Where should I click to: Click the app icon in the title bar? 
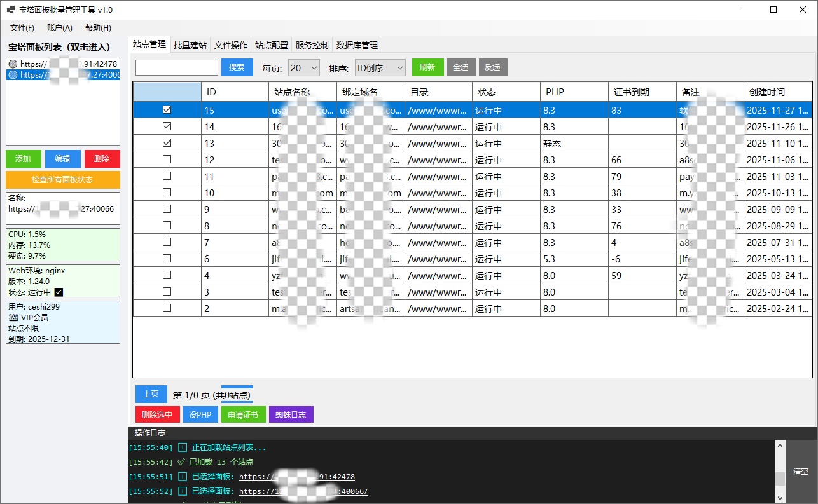10,10
